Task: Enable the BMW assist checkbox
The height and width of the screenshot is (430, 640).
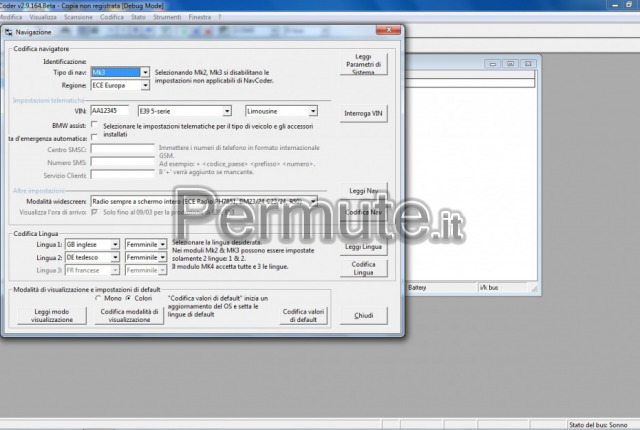Action: (x=94, y=124)
